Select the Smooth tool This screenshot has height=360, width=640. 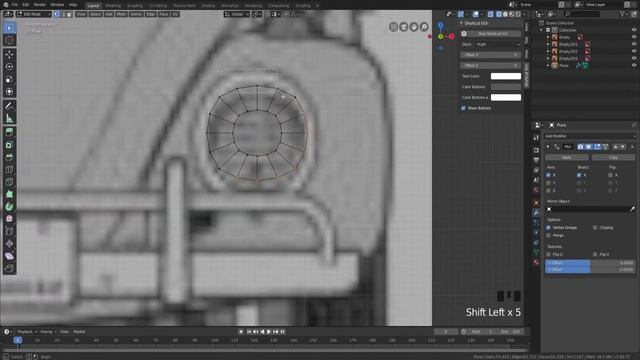(x=9, y=219)
